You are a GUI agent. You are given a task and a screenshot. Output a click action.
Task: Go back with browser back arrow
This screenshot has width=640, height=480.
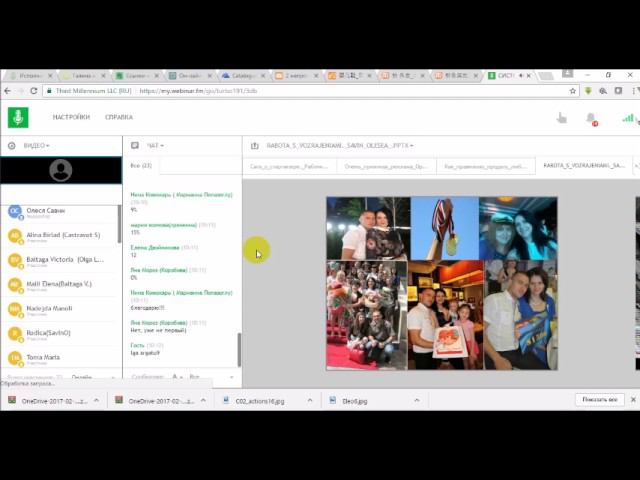coord(7,91)
